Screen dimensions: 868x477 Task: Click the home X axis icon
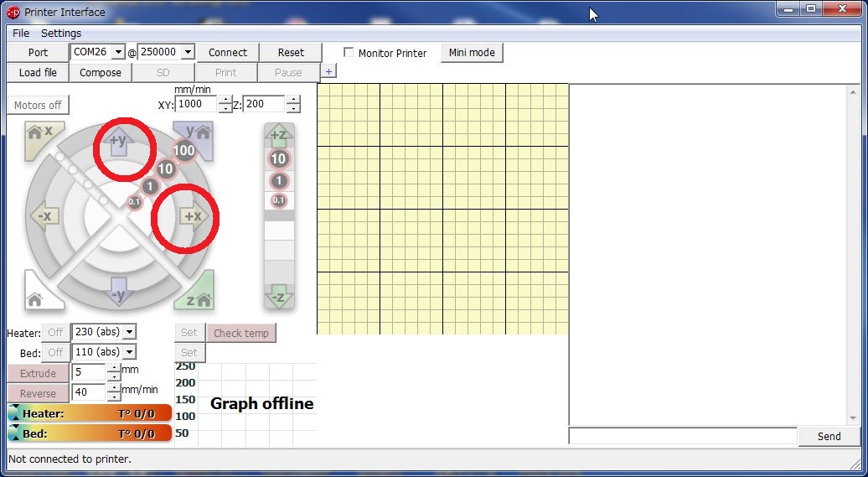pyautogui.click(x=39, y=134)
